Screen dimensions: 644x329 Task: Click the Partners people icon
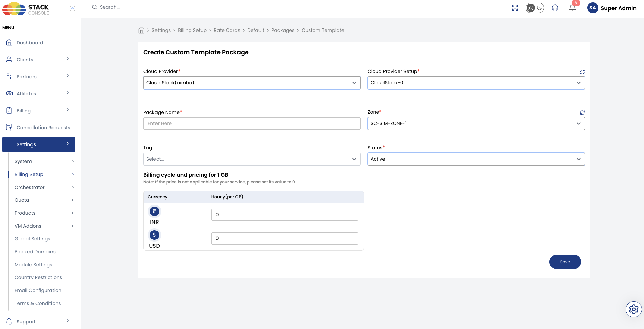pos(9,76)
